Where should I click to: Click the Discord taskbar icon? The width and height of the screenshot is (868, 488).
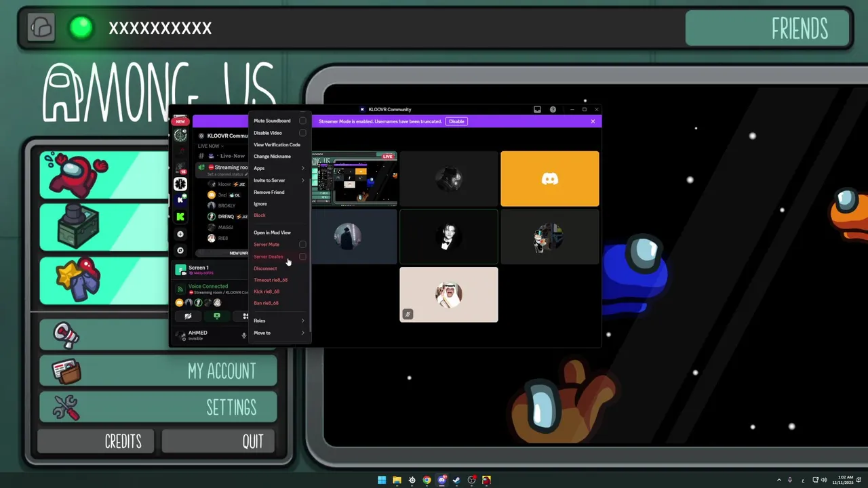tap(441, 480)
